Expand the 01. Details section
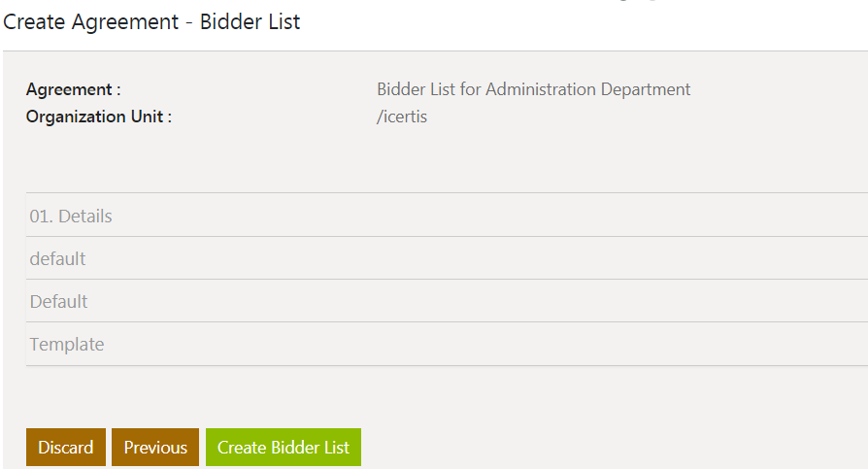 (71, 216)
